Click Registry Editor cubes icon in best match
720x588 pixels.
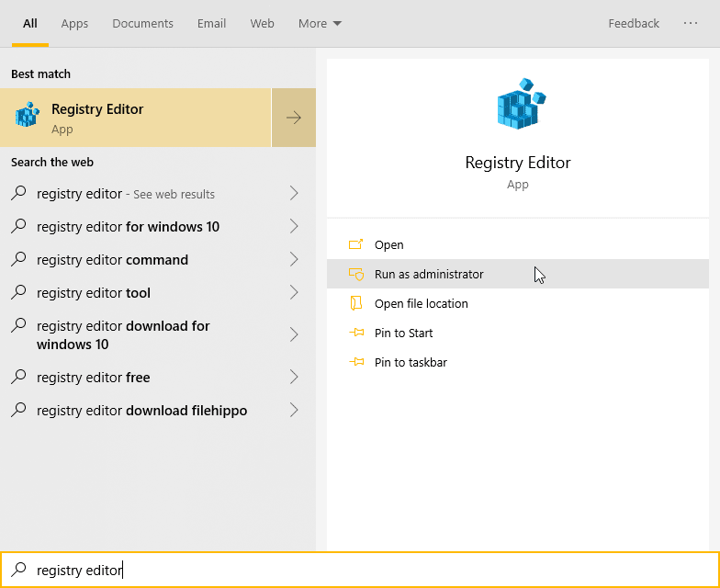click(x=28, y=114)
